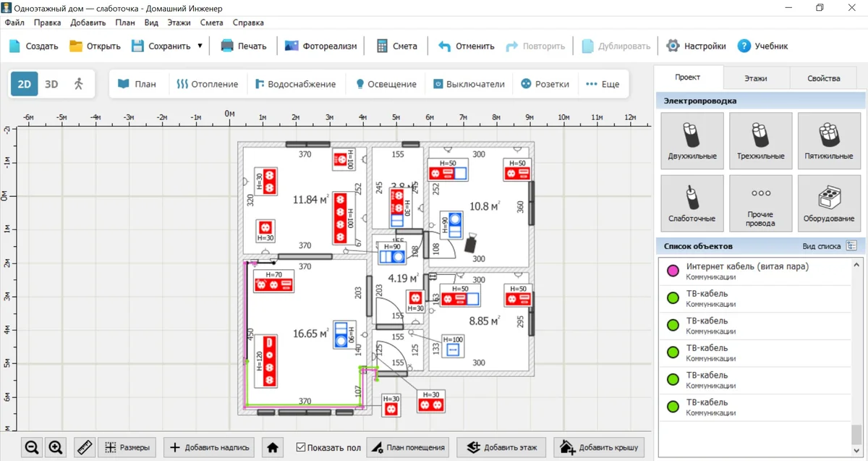Toggle the 2D view mode

point(24,84)
